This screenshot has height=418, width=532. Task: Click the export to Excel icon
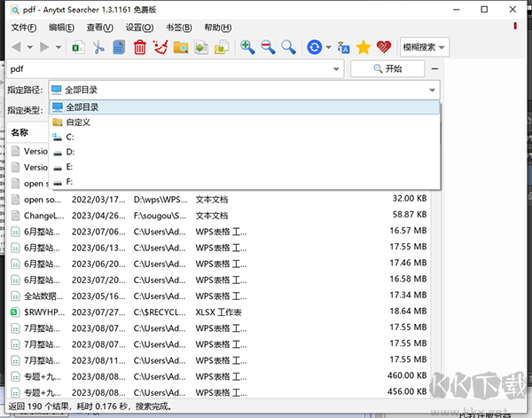(78, 47)
